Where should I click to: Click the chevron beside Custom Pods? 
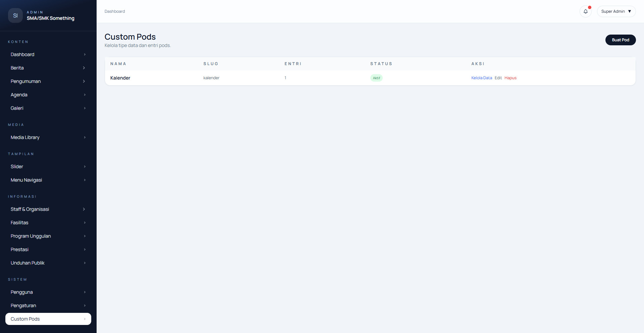tap(85, 319)
